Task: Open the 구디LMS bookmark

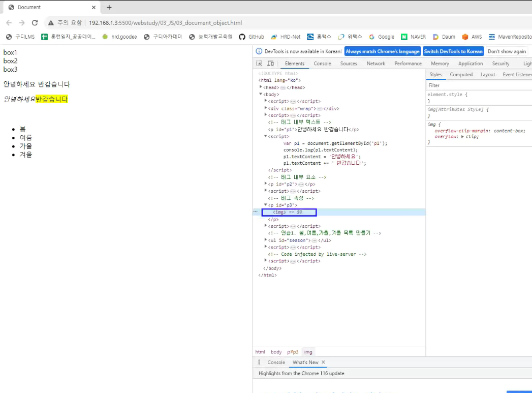Action: coord(20,37)
